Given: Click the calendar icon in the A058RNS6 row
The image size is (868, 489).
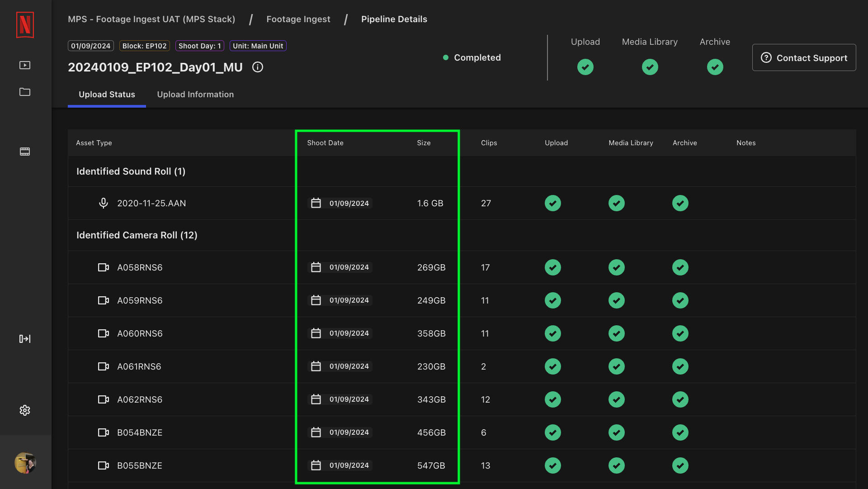Looking at the screenshot, I should pos(316,267).
